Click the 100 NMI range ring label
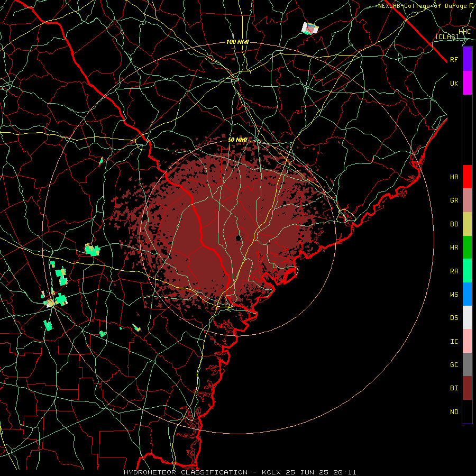 [237, 42]
